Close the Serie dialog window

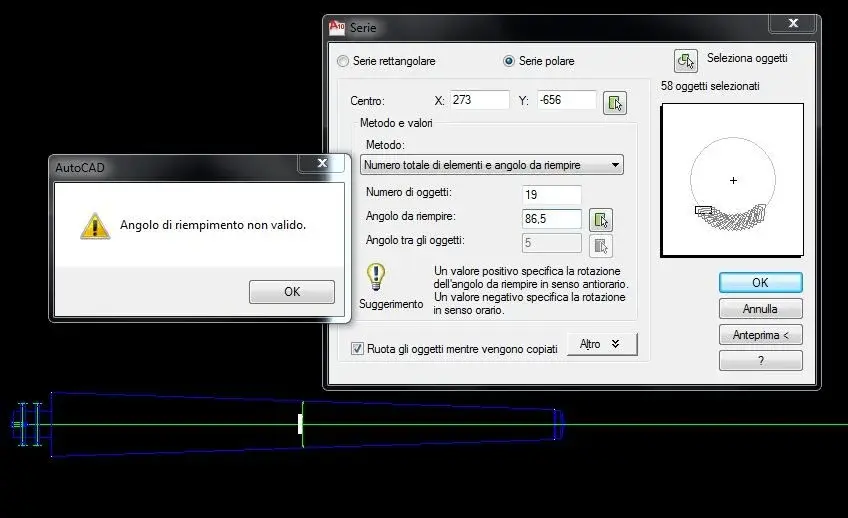tap(793, 23)
